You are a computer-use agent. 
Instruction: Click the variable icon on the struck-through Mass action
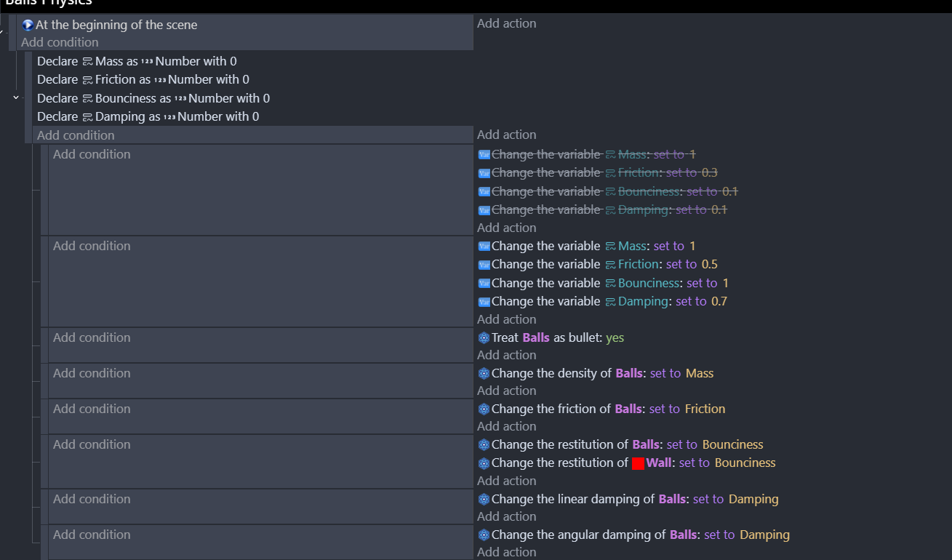(484, 155)
